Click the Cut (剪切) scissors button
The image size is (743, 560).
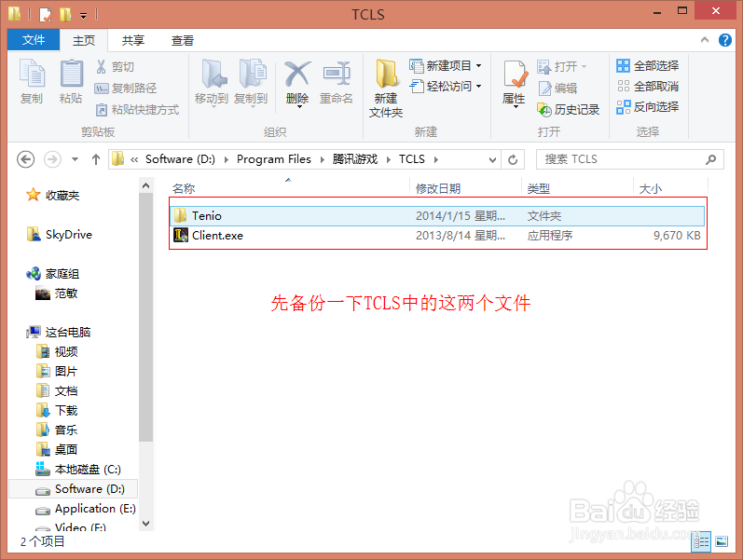[x=116, y=67]
